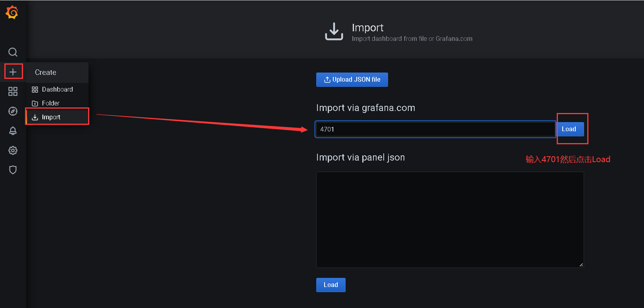The width and height of the screenshot is (644, 308).
Task: Click the Create menu header
Action: pos(57,72)
